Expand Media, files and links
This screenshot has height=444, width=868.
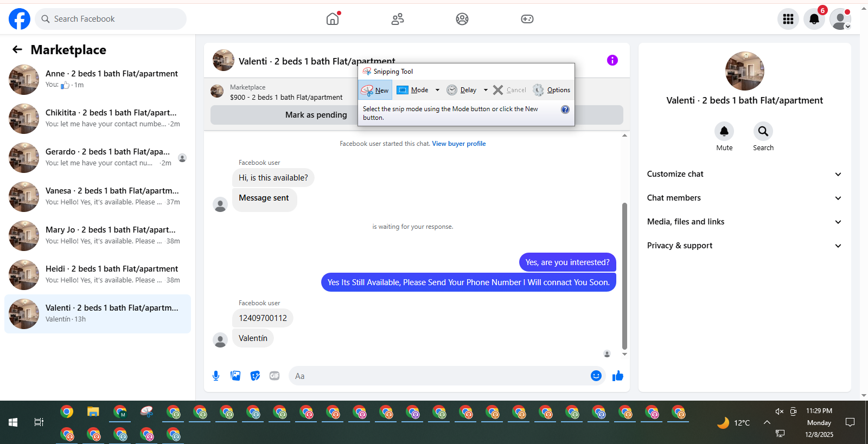(x=744, y=222)
